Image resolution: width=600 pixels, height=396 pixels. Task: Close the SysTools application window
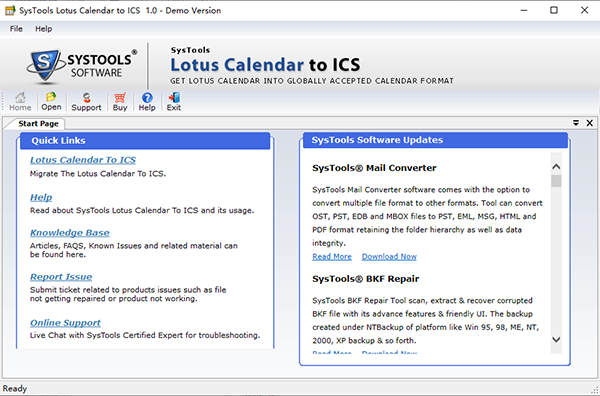[584, 10]
